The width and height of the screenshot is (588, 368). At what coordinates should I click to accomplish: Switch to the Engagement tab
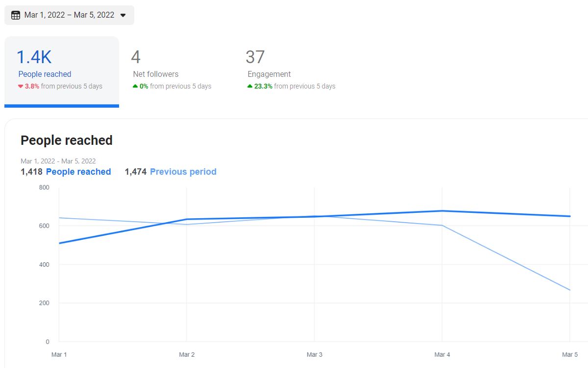tap(291, 71)
